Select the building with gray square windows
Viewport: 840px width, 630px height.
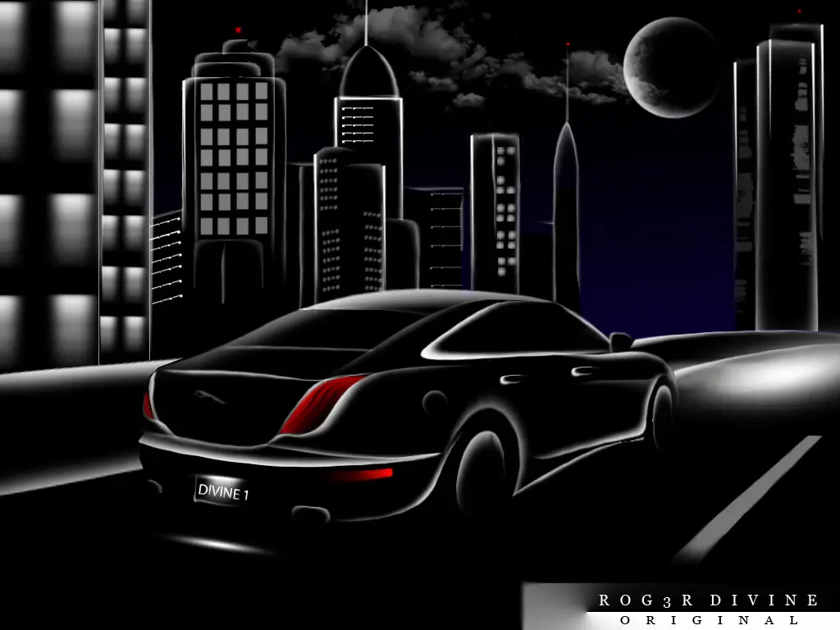pyautogui.click(x=235, y=164)
